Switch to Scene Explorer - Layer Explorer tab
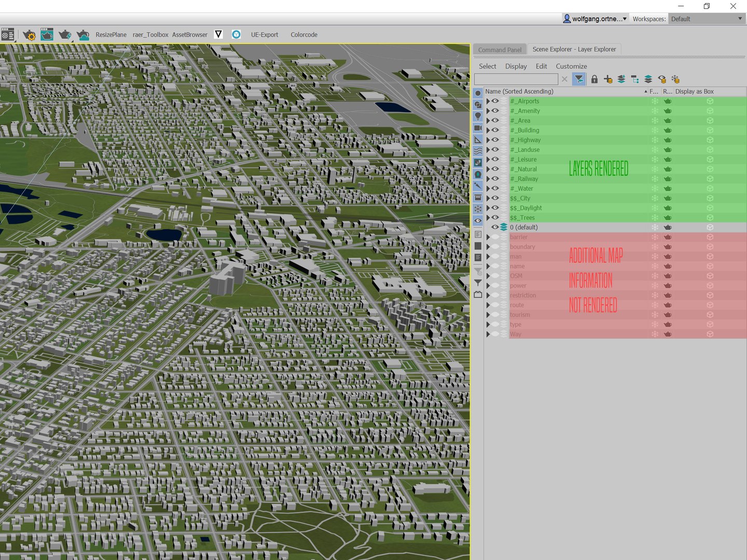Image resolution: width=747 pixels, height=560 pixels. pos(574,49)
